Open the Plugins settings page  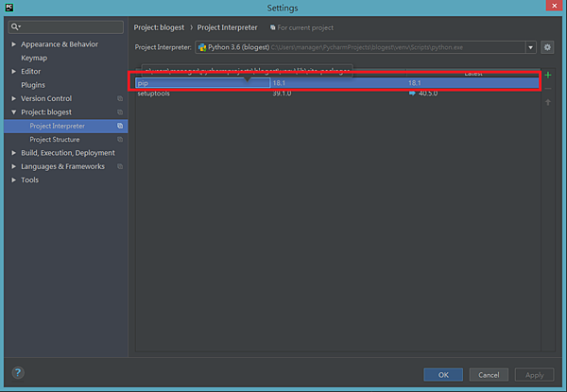pyautogui.click(x=33, y=85)
